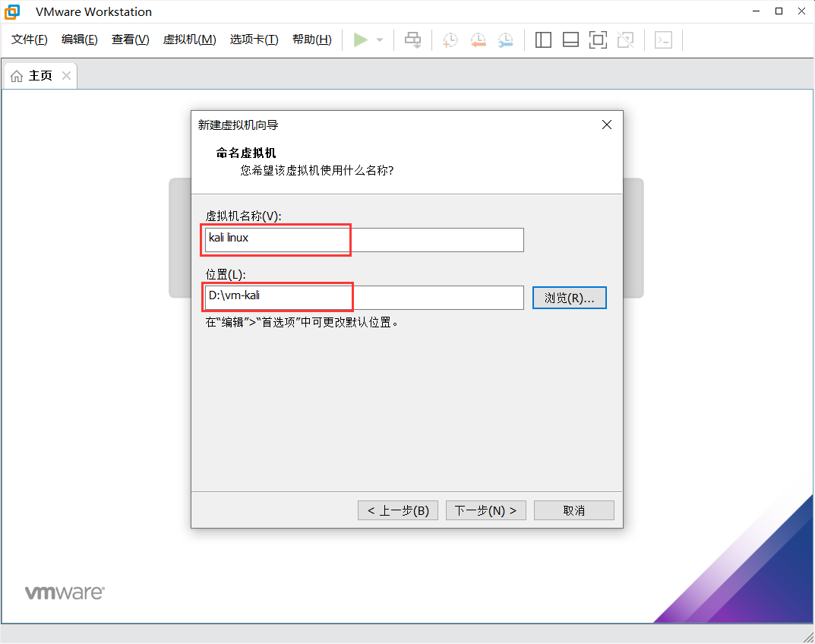Click the 下一步(N) button
Image resolution: width=815 pixels, height=644 pixels.
485,510
